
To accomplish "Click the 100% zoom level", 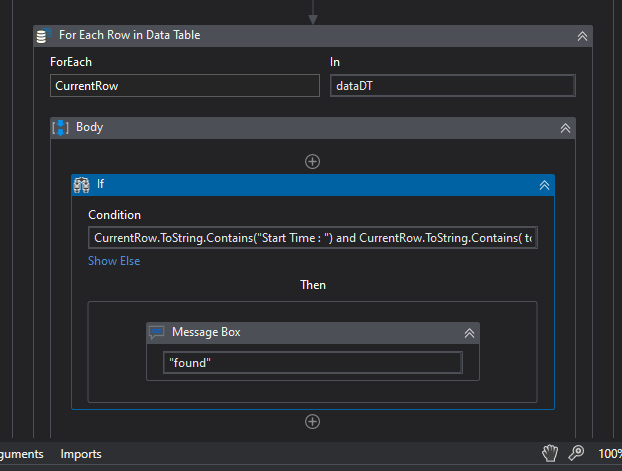I will 609,454.
